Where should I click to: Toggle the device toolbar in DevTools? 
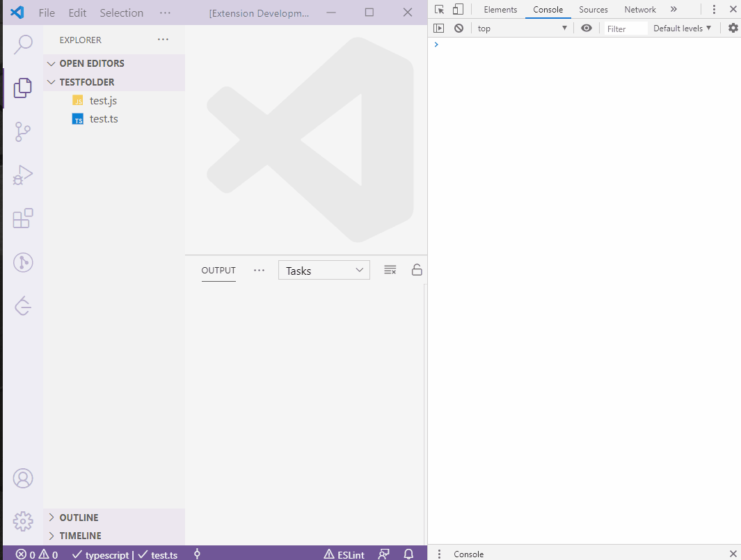tap(457, 9)
